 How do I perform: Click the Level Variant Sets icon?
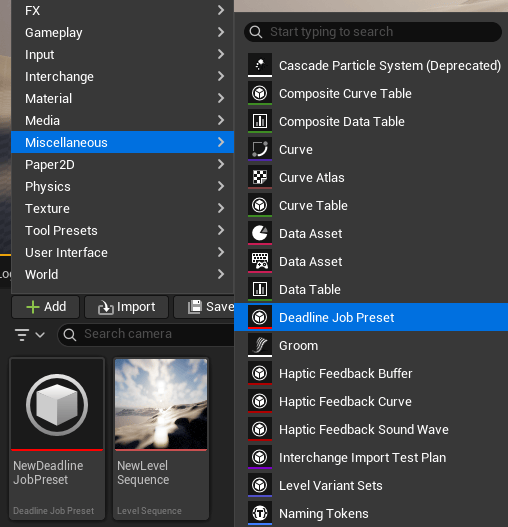(260, 485)
